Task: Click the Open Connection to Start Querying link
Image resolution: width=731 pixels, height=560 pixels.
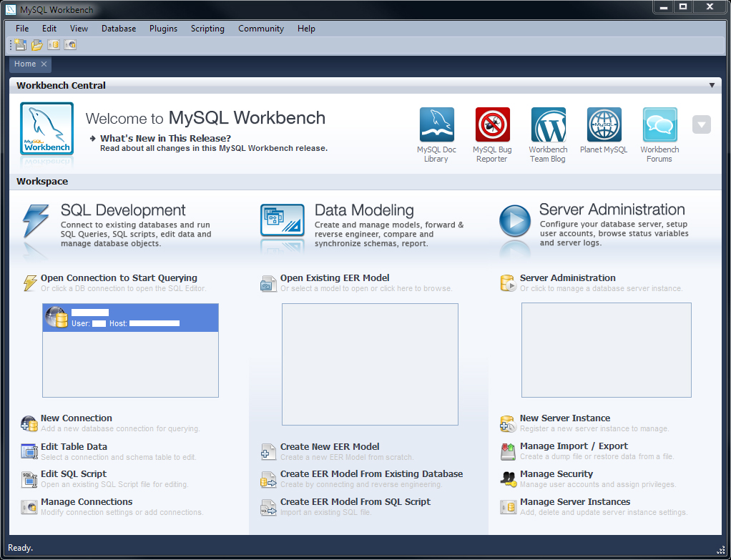Action: point(119,278)
